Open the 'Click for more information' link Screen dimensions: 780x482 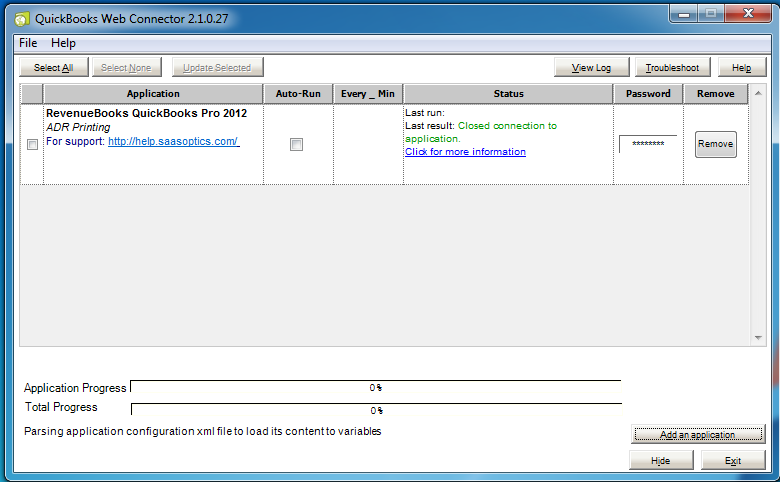pyautogui.click(x=465, y=152)
